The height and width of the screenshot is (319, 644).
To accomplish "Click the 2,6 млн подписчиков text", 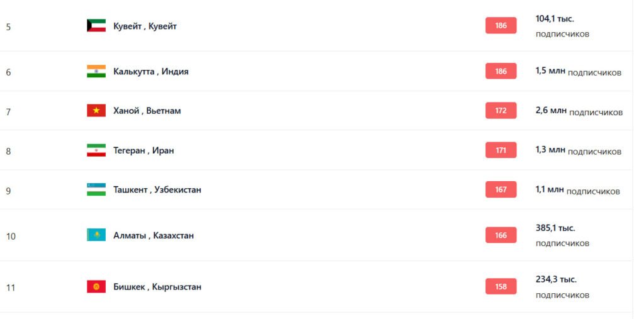I will point(579,111).
